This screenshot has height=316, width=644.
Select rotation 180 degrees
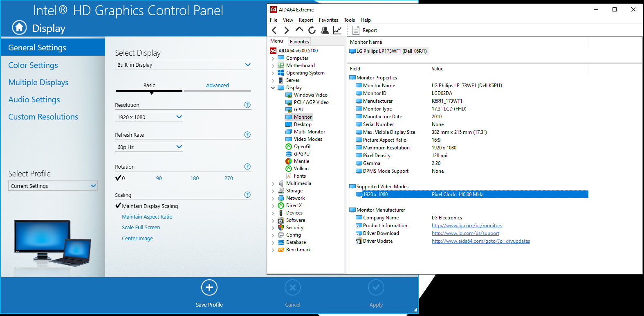195,178
